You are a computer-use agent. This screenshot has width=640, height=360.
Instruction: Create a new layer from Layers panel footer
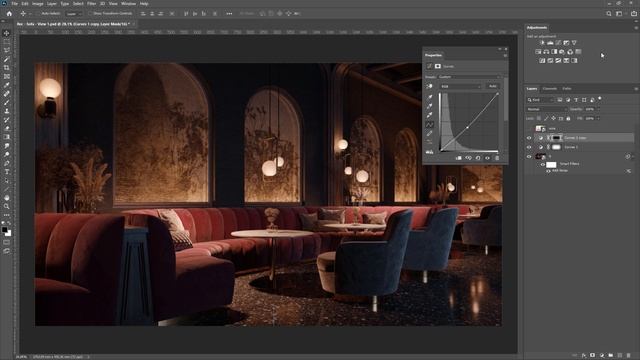point(620,356)
